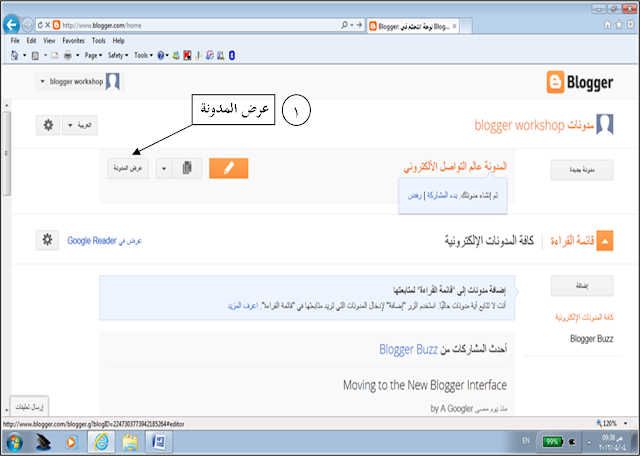The width and height of the screenshot is (640, 456).
Task: Click اعرف المزيد learn more link
Action: (x=242, y=305)
